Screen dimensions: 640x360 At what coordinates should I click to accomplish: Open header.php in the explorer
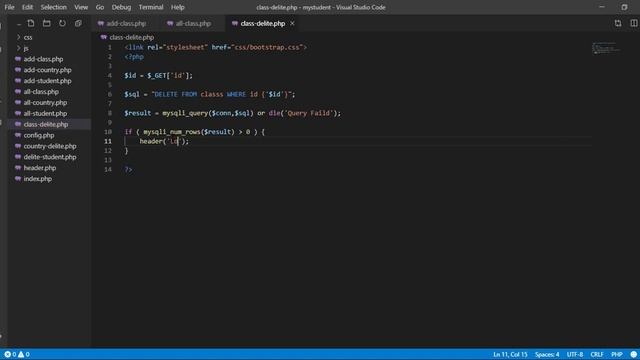[40, 168]
